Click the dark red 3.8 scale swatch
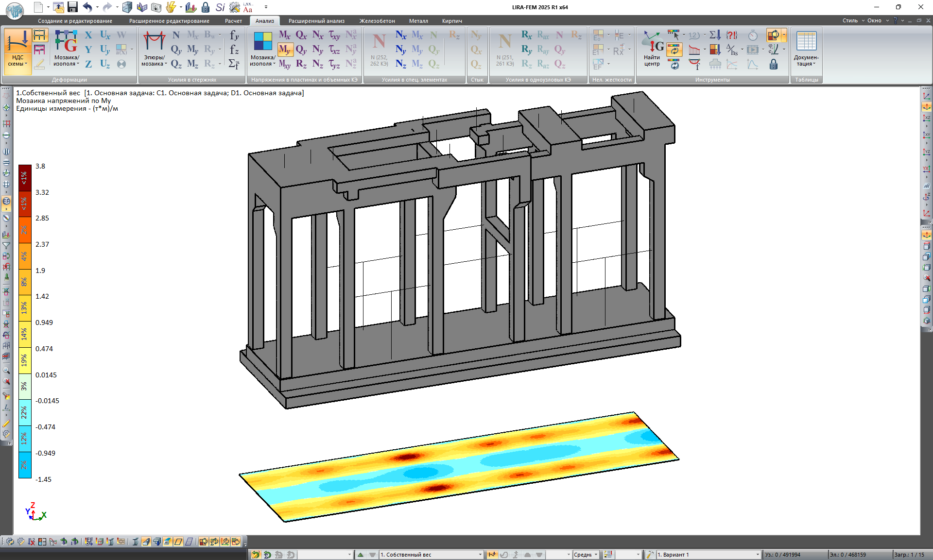The width and height of the screenshot is (933, 560). [25, 178]
